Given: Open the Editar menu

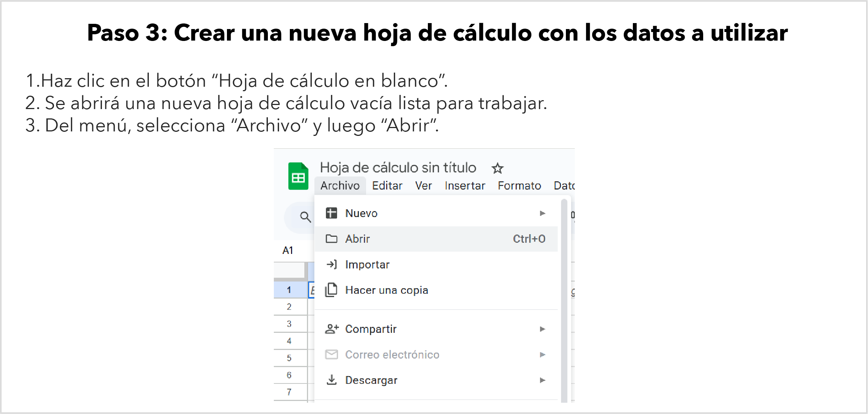Looking at the screenshot, I should pos(387,185).
